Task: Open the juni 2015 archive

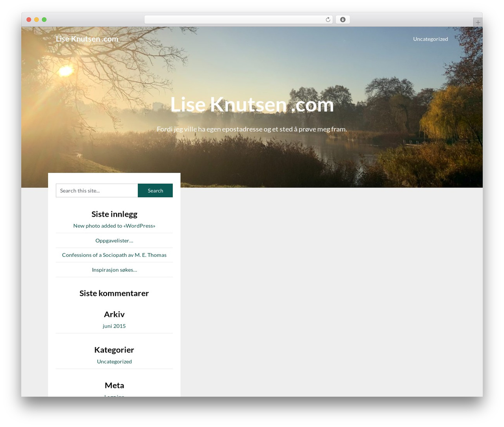Action: (x=114, y=326)
